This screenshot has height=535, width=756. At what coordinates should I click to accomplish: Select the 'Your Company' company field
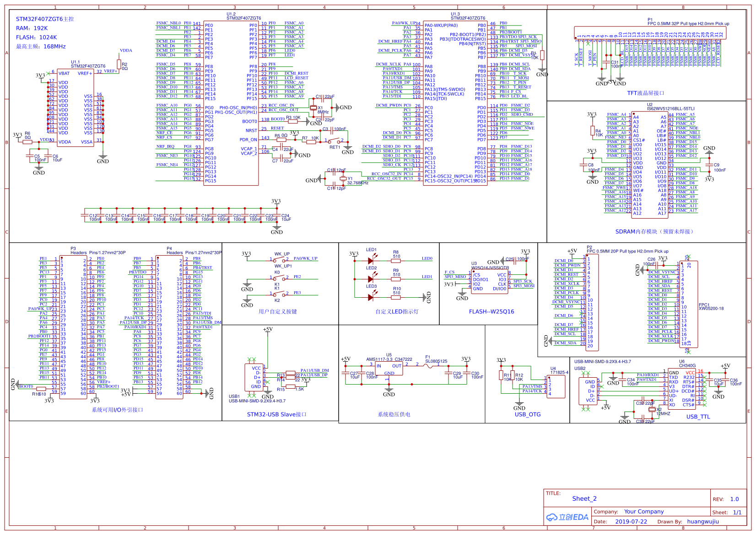pyautogui.click(x=644, y=512)
